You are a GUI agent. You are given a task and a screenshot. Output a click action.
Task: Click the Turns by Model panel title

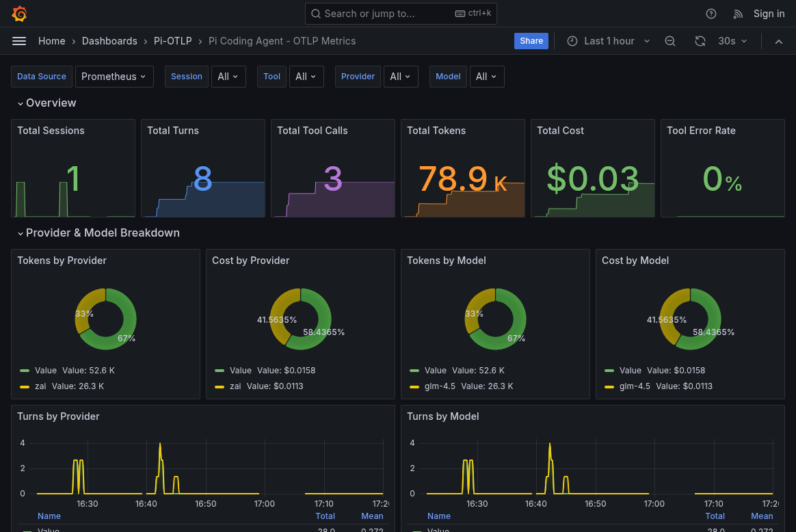click(x=442, y=416)
